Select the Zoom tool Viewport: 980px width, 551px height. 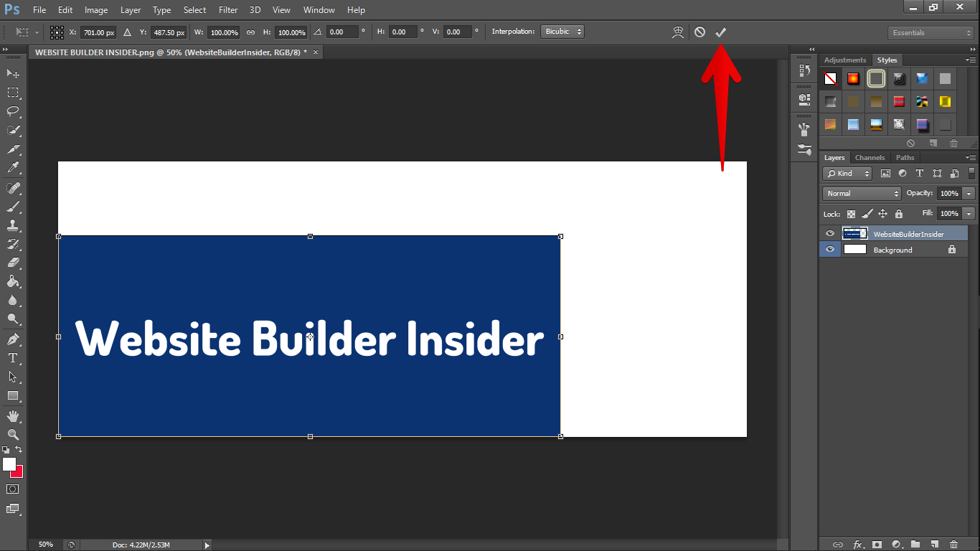pyautogui.click(x=13, y=435)
